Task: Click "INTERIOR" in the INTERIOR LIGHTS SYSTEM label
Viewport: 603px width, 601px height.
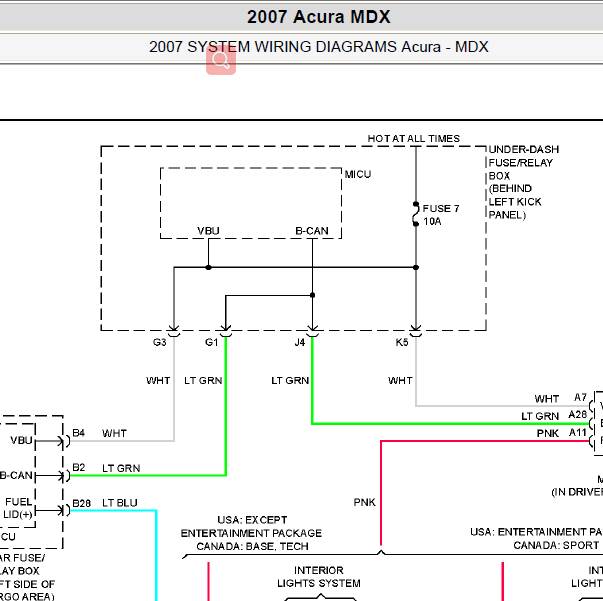Action: [319, 570]
